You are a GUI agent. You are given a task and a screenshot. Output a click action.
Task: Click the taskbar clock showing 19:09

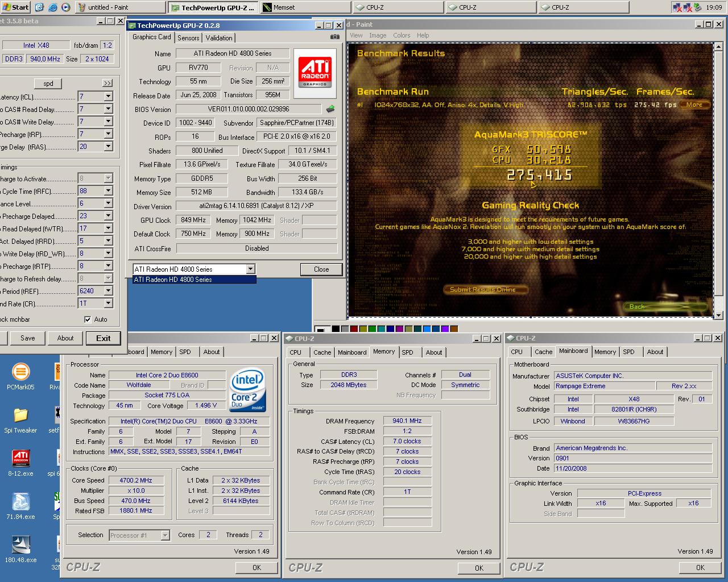(714, 7)
